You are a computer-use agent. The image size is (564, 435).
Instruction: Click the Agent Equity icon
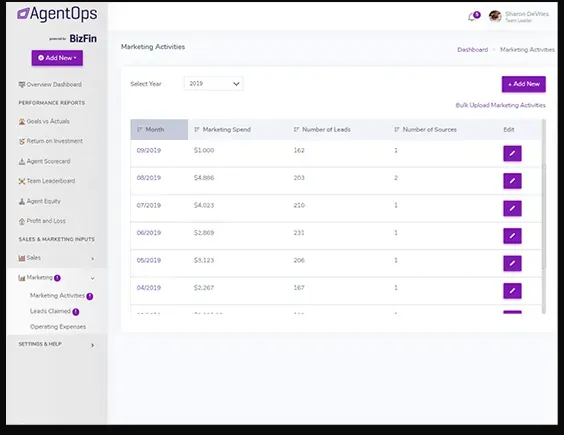pos(22,201)
